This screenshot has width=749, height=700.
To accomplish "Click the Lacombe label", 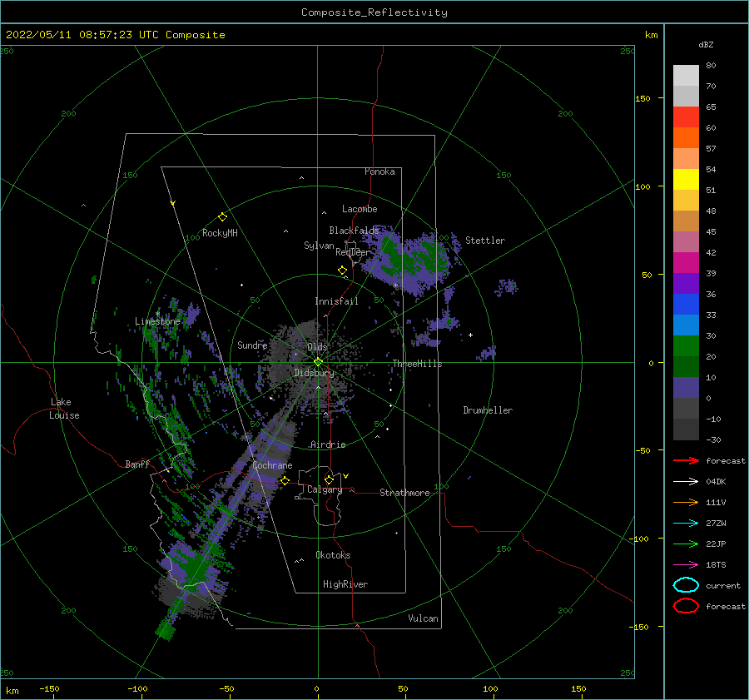I will tap(360, 209).
